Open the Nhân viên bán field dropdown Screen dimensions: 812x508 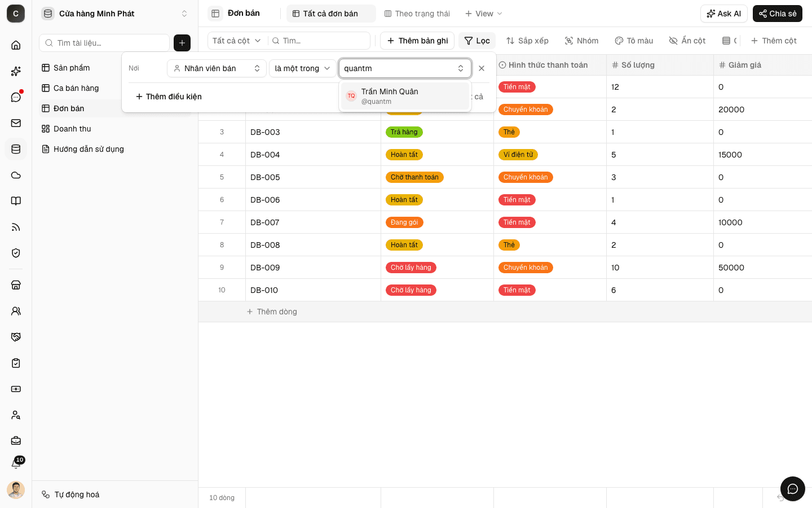[217, 68]
